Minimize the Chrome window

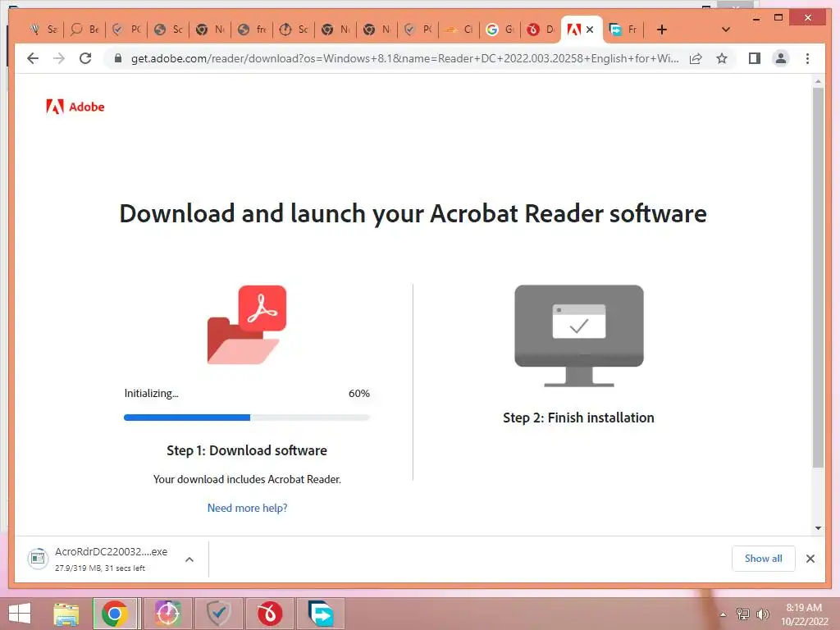click(x=756, y=18)
